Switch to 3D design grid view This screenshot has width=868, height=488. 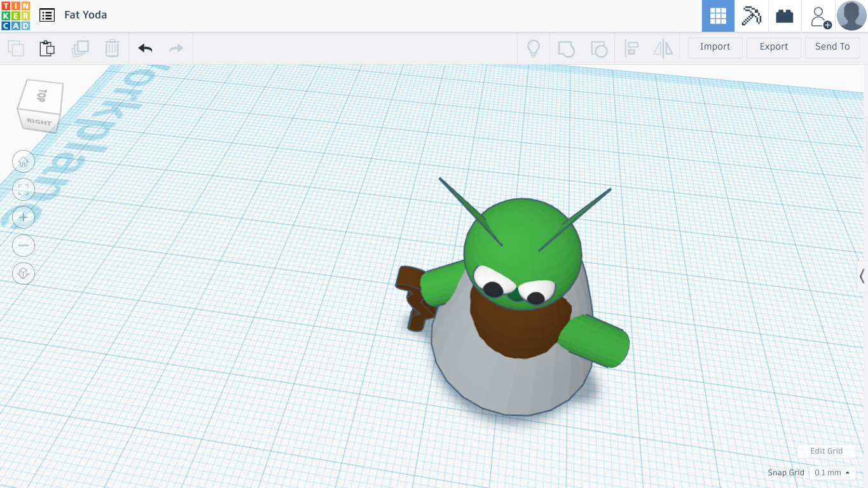718,16
